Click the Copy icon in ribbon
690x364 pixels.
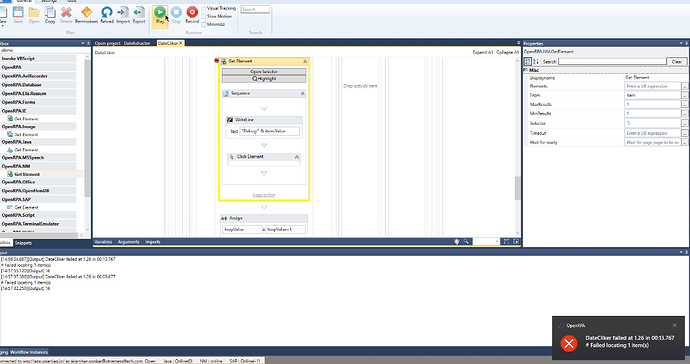coord(50,13)
